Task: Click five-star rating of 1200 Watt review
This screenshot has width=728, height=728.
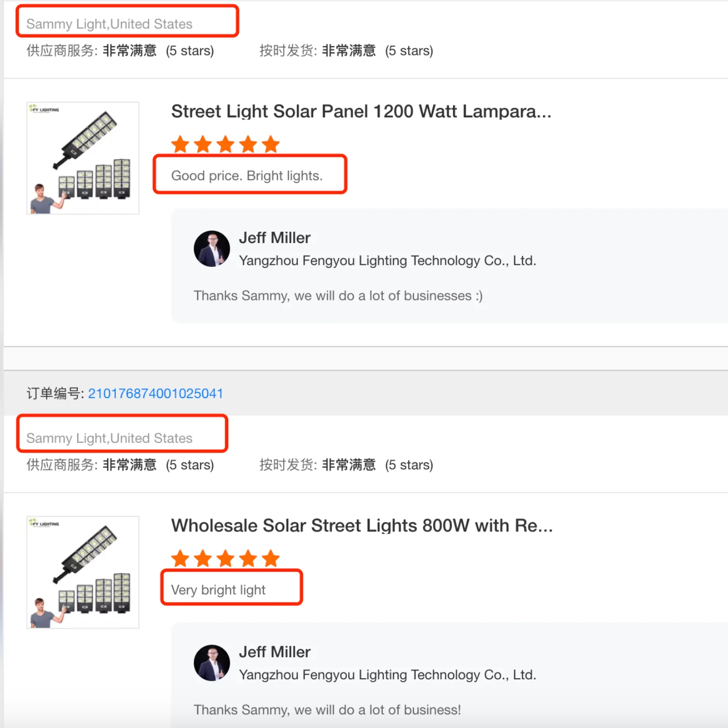Action: coord(226,144)
